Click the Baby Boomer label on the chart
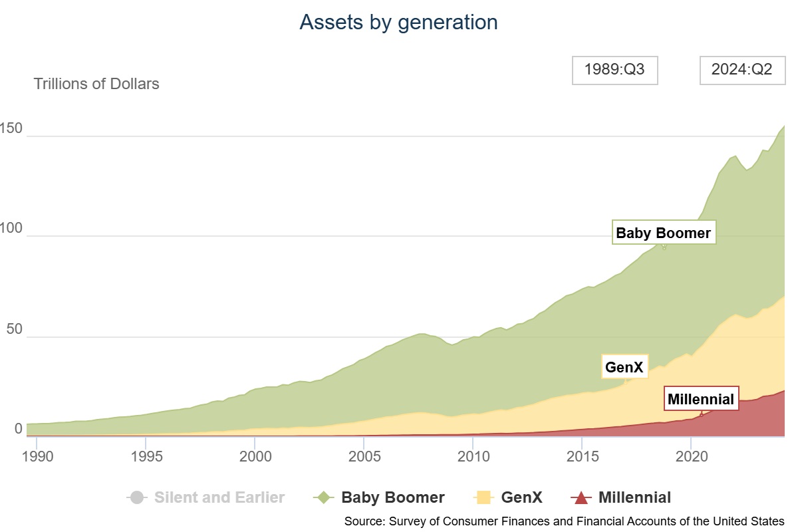Image resolution: width=798 pixels, height=532 pixels. pos(663,233)
